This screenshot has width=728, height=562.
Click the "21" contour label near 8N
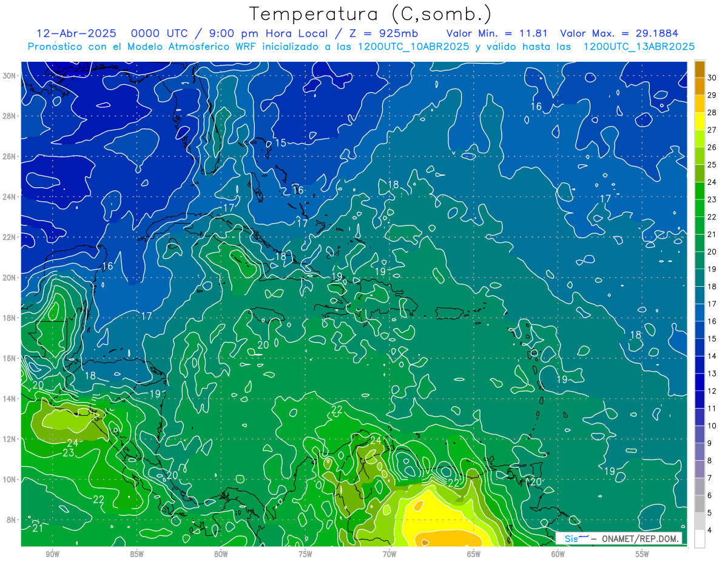38,527
